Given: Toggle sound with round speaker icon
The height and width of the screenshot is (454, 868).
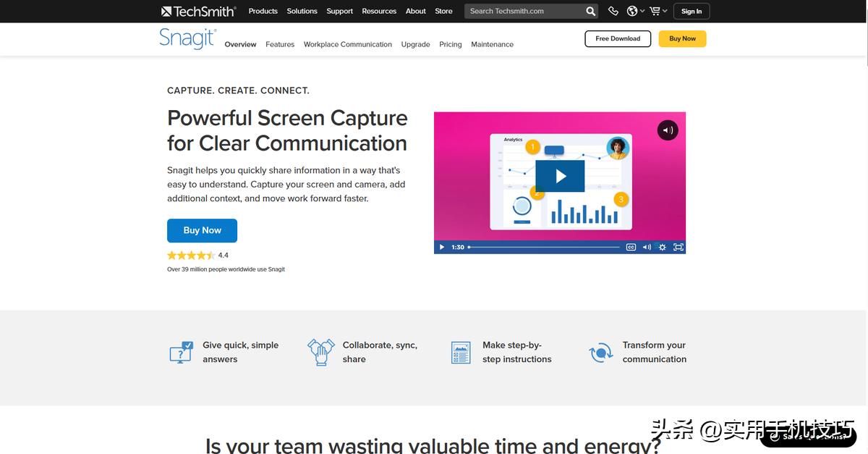Looking at the screenshot, I should pyautogui.click(x=668, y=130).
